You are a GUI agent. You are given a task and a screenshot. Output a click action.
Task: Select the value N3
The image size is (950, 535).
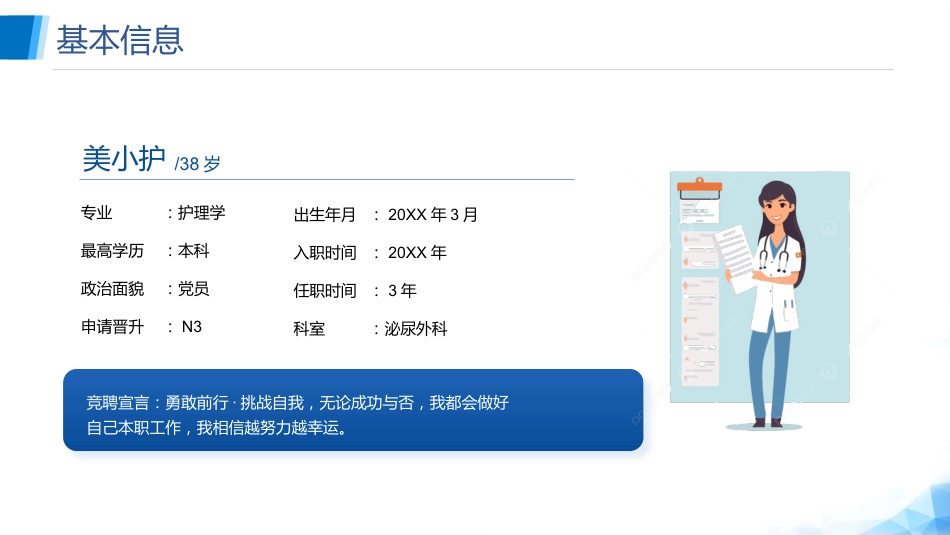pyautogui.click(x=191, y=327)
